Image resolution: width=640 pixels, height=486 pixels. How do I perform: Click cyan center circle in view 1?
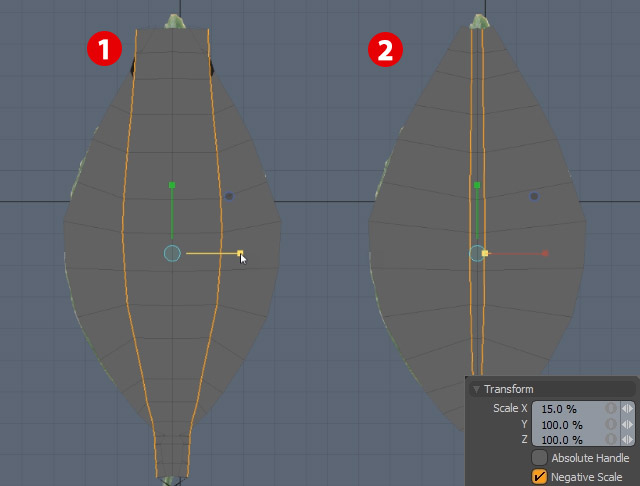tap(172, 253)
